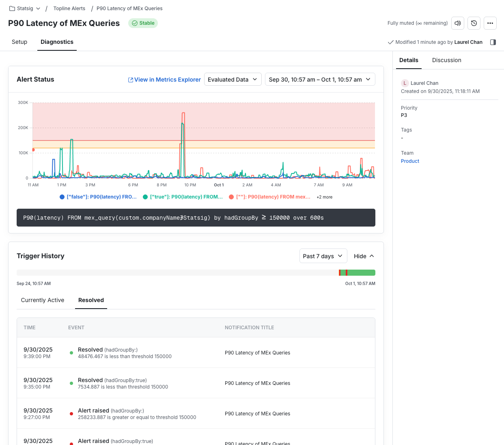Switch to the Setup tab
The height and width of the screenshot is (445, 504).
[x=19, y=42]
